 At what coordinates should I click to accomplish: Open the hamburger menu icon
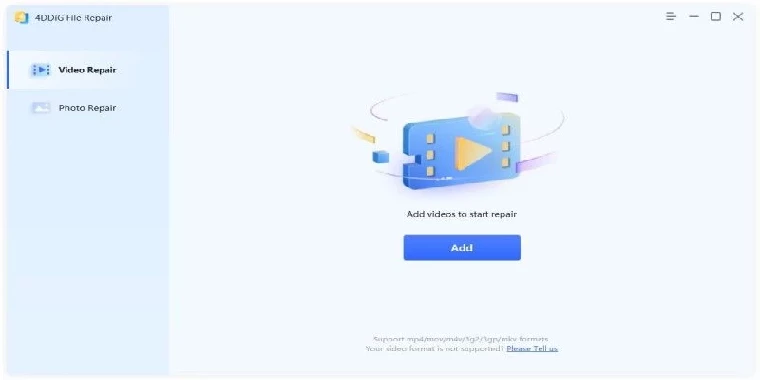coord(671,16)
